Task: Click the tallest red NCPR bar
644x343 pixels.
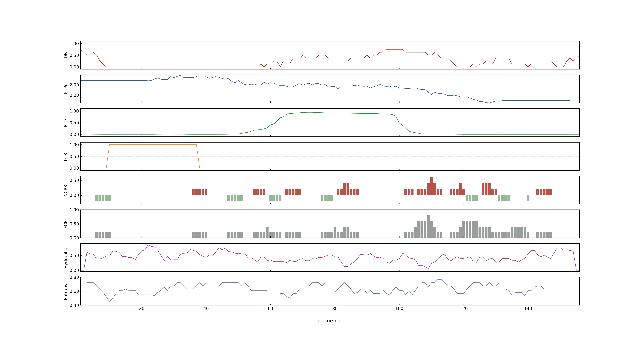Action: (432, 186)
